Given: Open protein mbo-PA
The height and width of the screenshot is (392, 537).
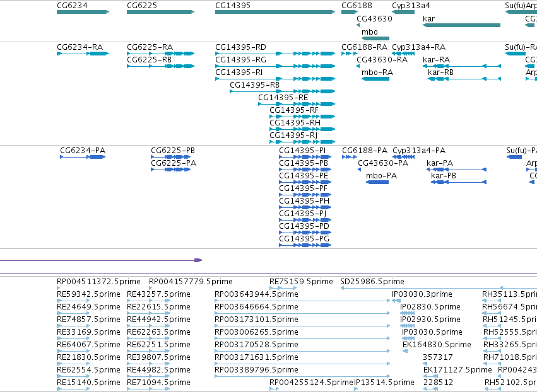Looking at the screenshot, I should pos(381,176).
